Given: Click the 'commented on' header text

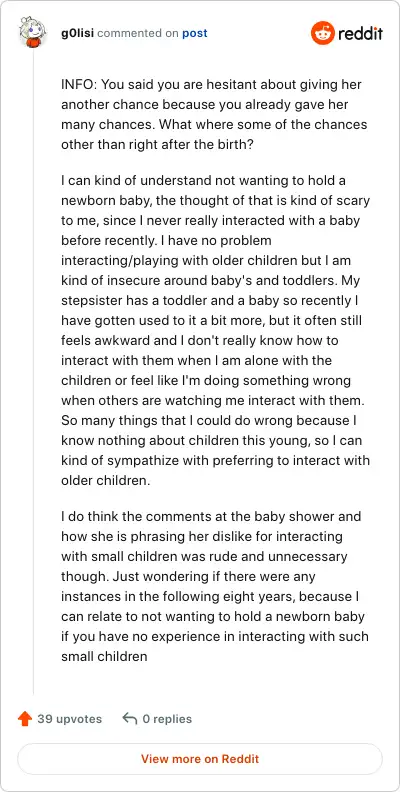Looking at the screenshot, I should pos(138,33).
